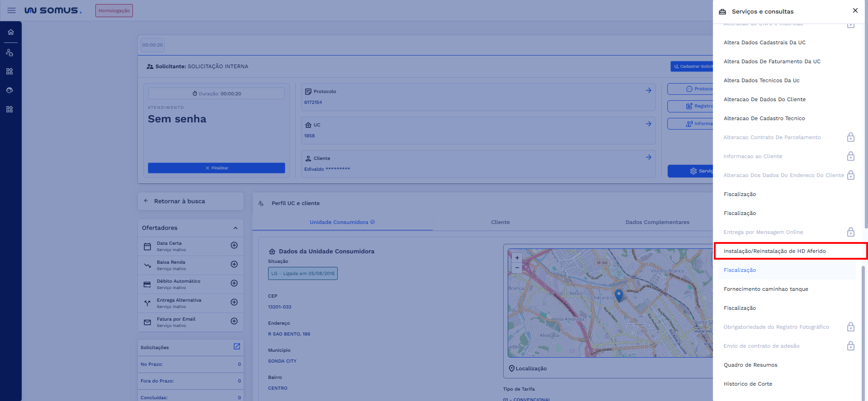Click the Finalizar button
The height and width of the screenshot is (401, 868).
coord(216,168)
